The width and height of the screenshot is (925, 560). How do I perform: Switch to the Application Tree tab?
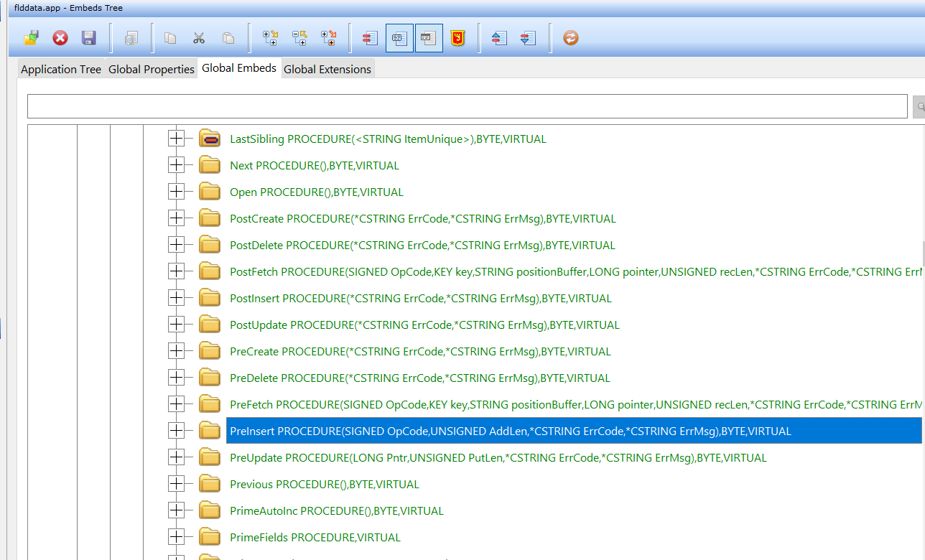click(61, 70)
